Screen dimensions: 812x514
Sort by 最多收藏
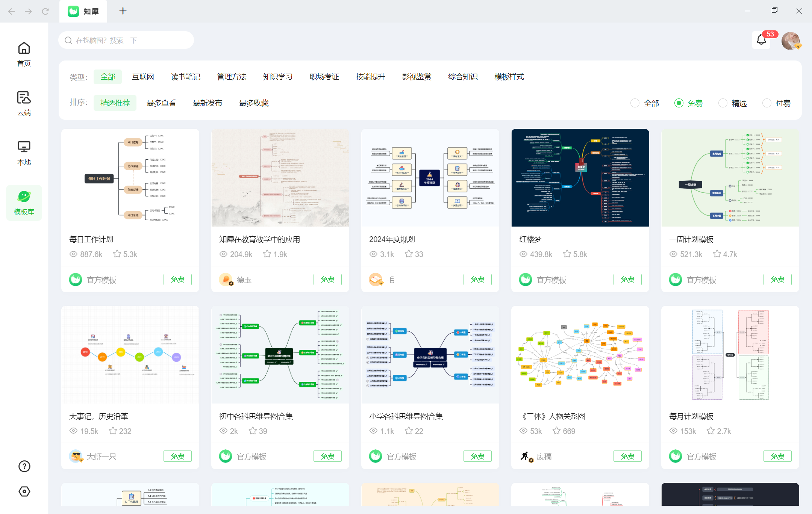pyautogui.click(x=254, y=103)
